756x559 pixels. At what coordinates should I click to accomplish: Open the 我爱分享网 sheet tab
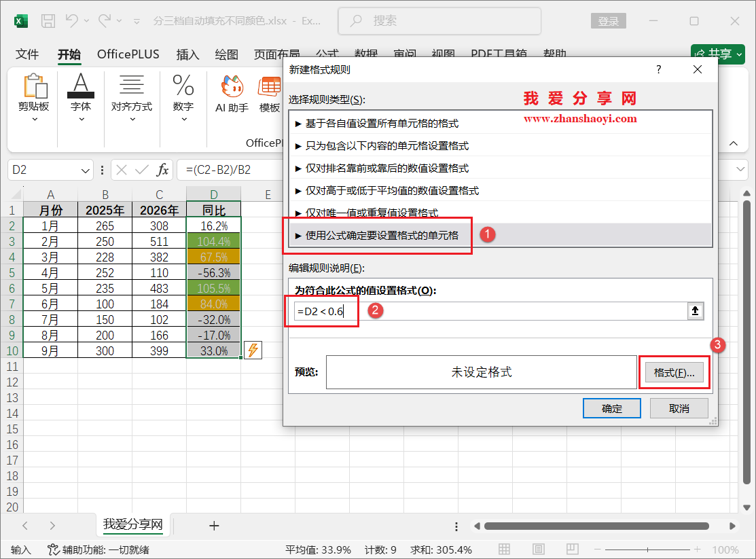(133, 524)
